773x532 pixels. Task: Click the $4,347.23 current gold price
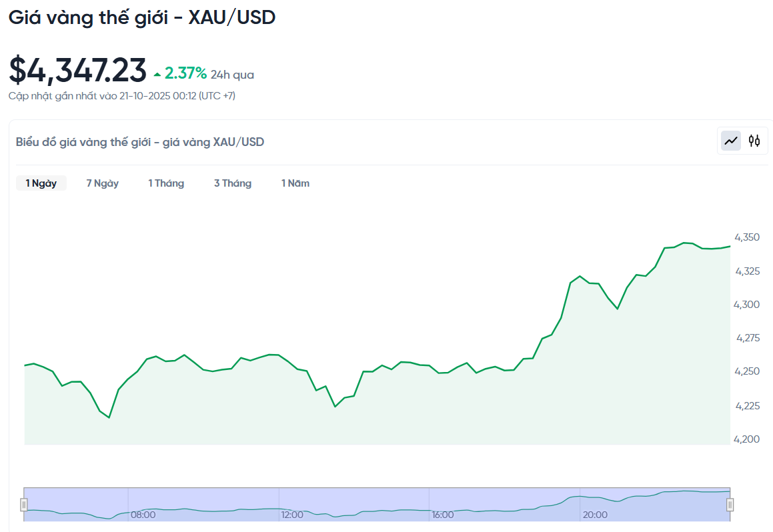pos(77,71)
